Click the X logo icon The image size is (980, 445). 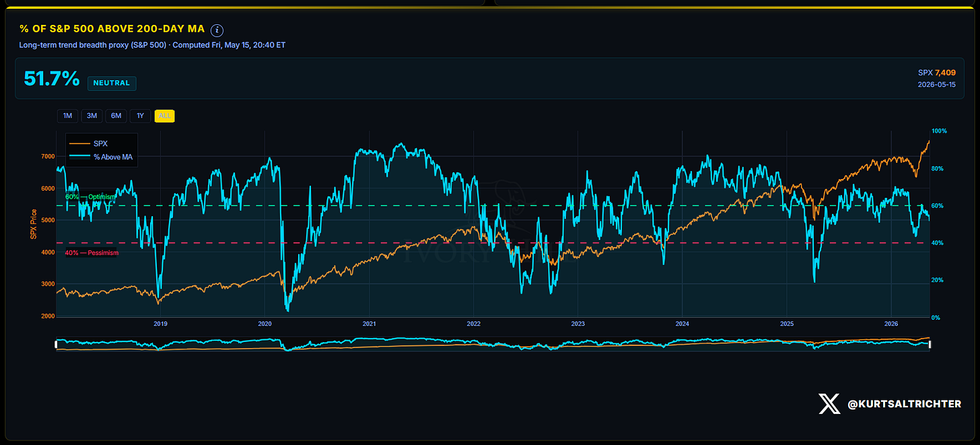[829, 404]
